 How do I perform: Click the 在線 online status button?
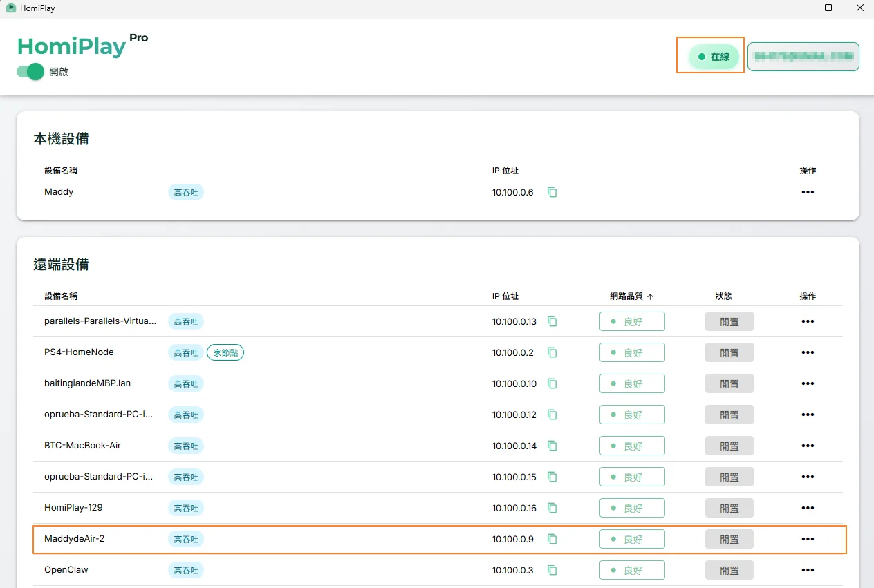coord(714,57)
